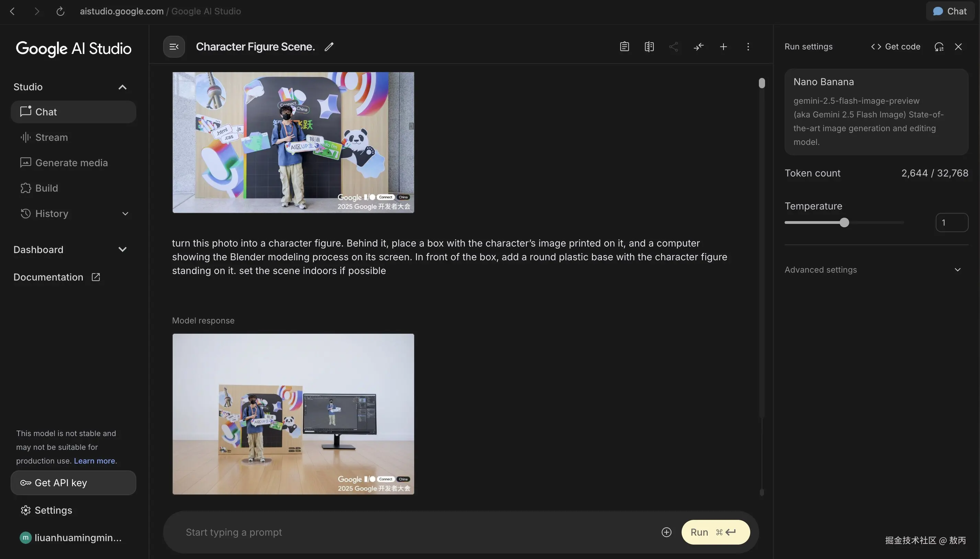Click the Start typing a prompt field
Image resolution: width=980 pixels, height=559 pixels.
[x=419, y=532]
